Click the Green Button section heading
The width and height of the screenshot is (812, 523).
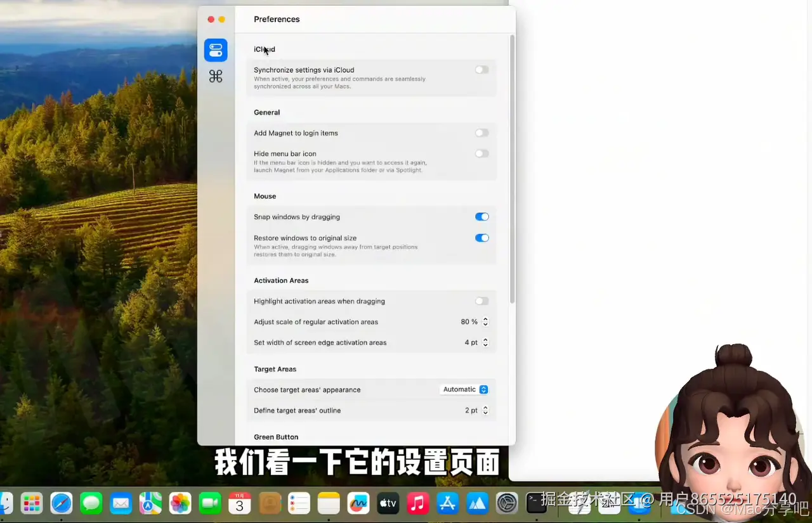pyautogui.click(x=276, y=437)
